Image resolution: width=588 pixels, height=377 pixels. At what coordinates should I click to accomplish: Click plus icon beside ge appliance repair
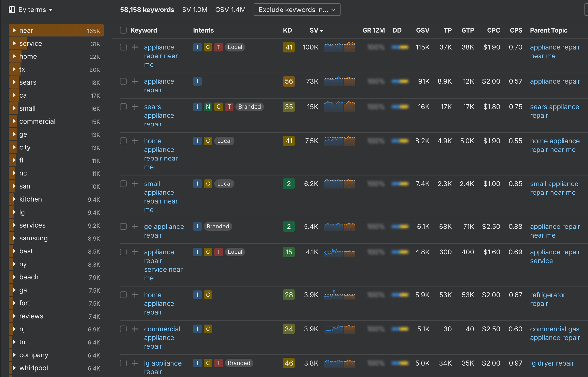point(135,227)
